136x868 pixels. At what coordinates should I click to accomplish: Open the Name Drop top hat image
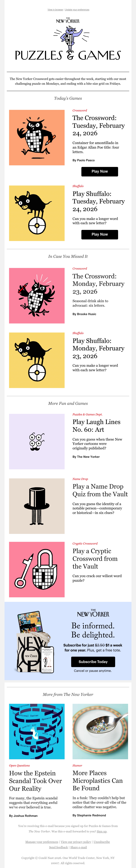tap(37, 506)
